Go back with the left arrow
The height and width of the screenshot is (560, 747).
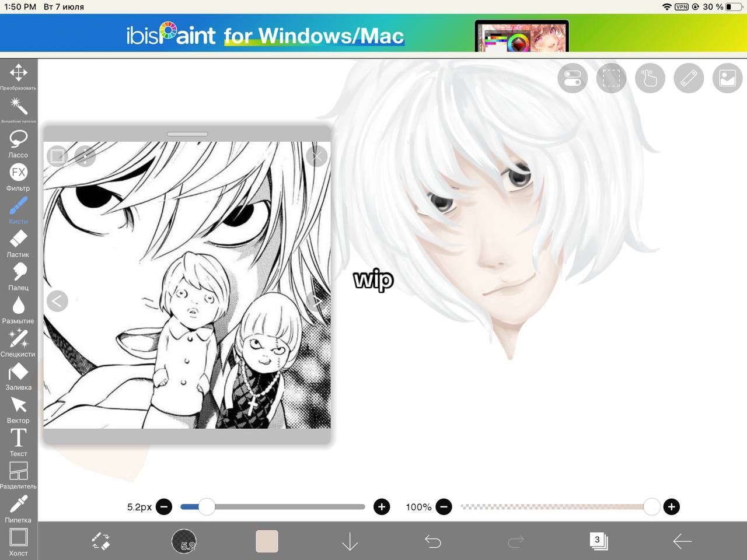pos(682,541)
